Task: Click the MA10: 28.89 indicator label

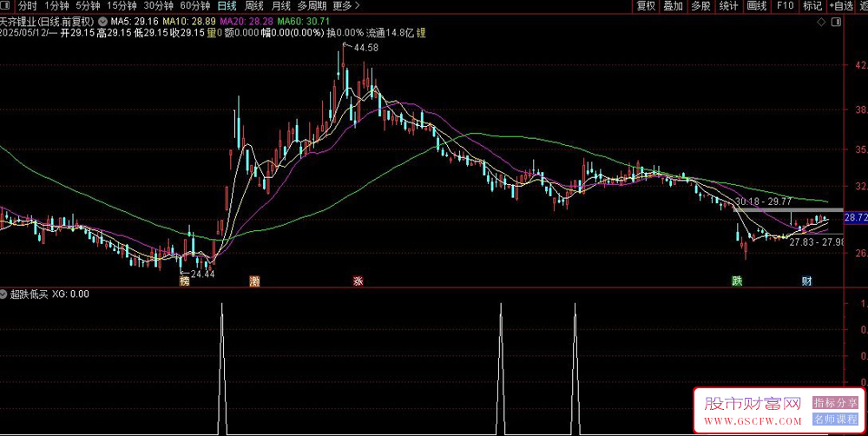Action: pyautogui.click(x=188, y=21)
